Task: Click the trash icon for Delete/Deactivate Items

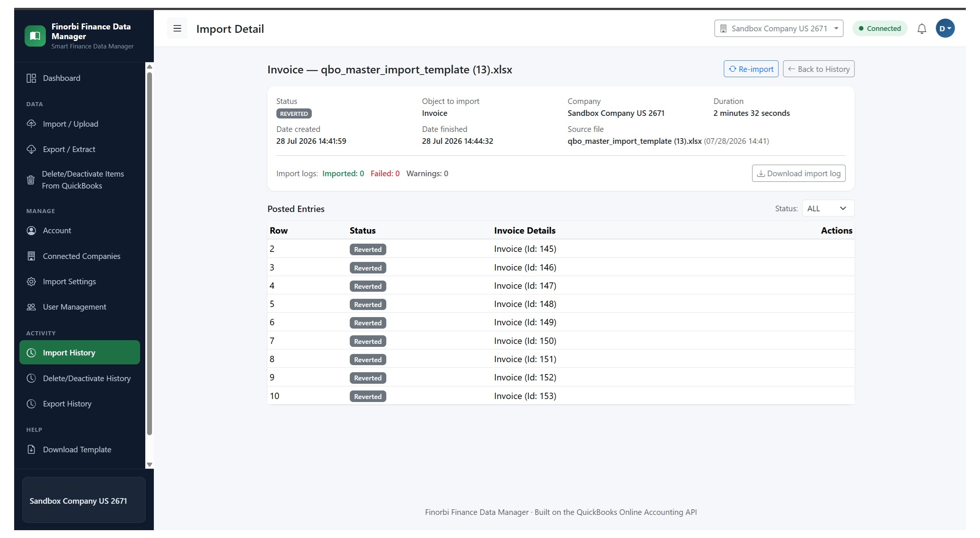Action: 31,180
